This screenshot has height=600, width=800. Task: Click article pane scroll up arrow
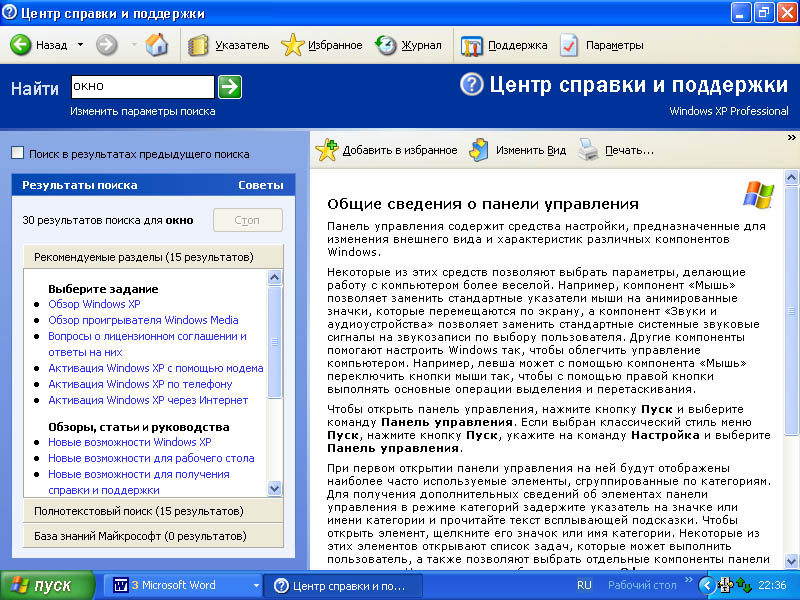(791, 178)
